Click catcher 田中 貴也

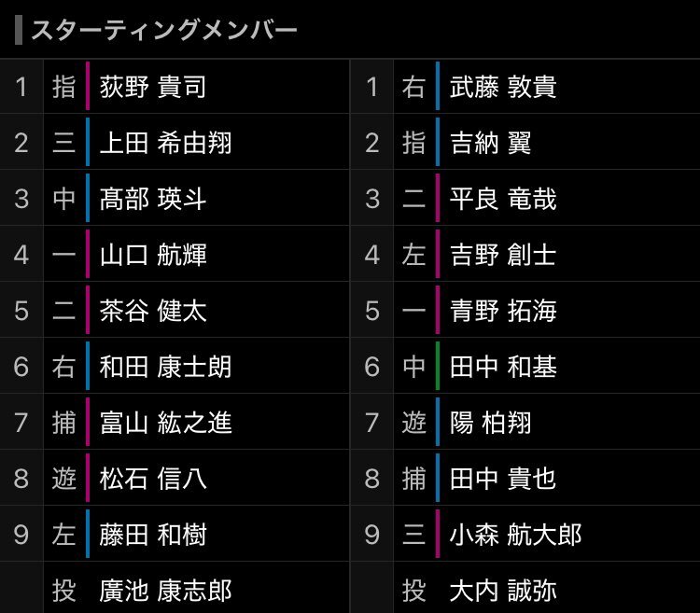(x=503, y=479)
